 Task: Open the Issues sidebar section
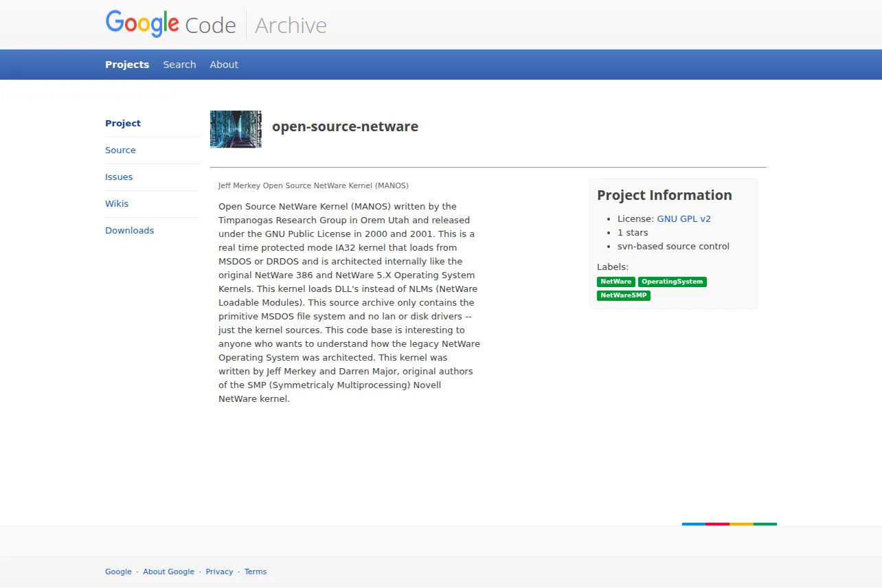[x=119, y=177]
